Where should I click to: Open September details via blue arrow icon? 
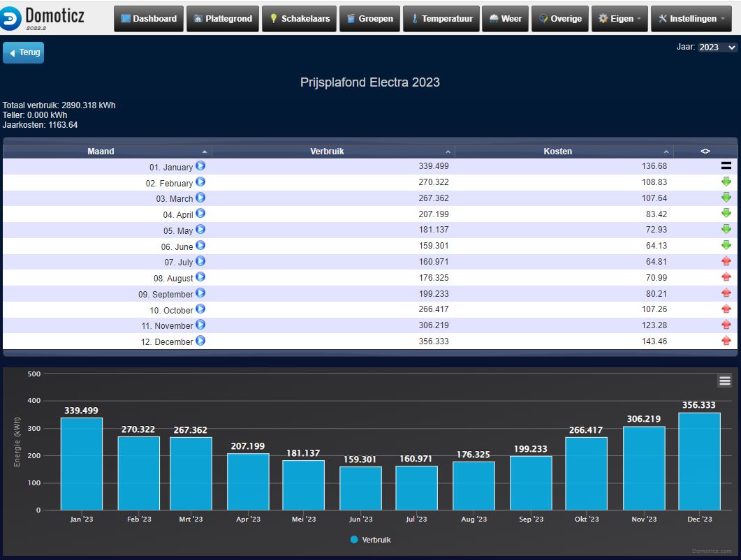[200, 293]
